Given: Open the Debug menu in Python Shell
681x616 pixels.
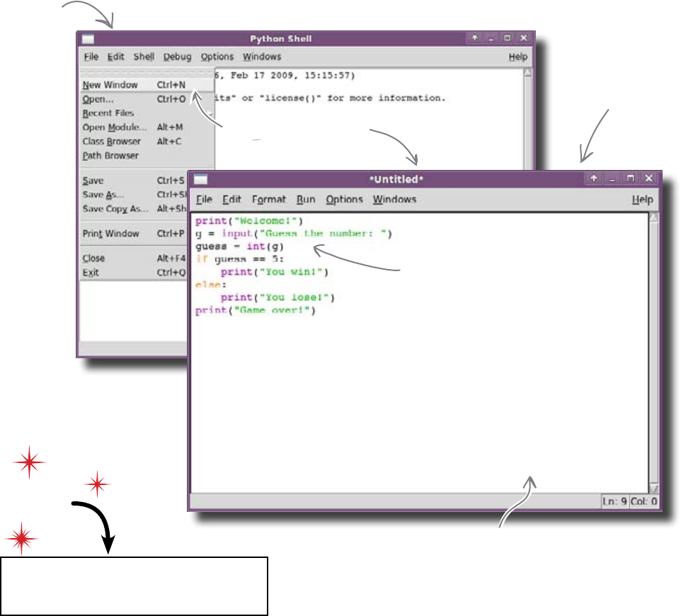Looking at the screenshot, I should pos(177,57).
